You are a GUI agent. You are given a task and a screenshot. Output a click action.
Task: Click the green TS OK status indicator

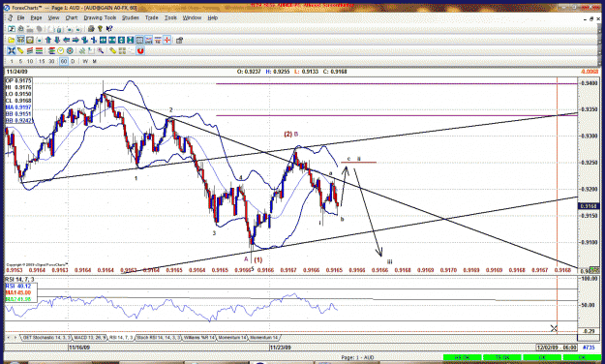point(502,358)
